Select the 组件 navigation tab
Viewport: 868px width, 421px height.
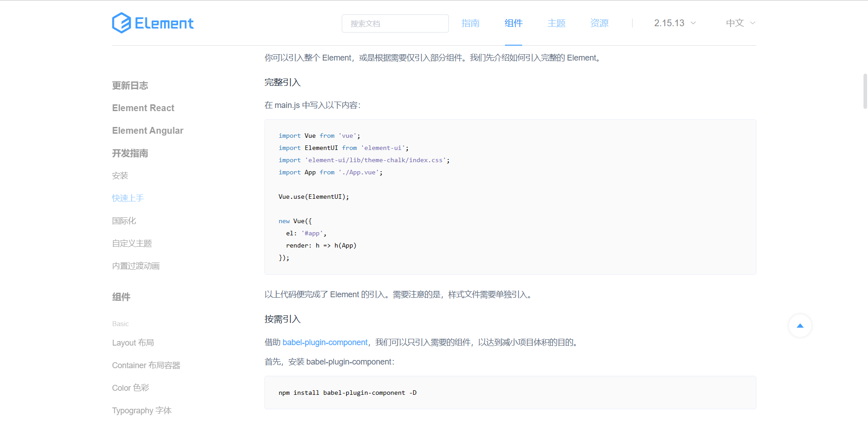tap(513, 23)
